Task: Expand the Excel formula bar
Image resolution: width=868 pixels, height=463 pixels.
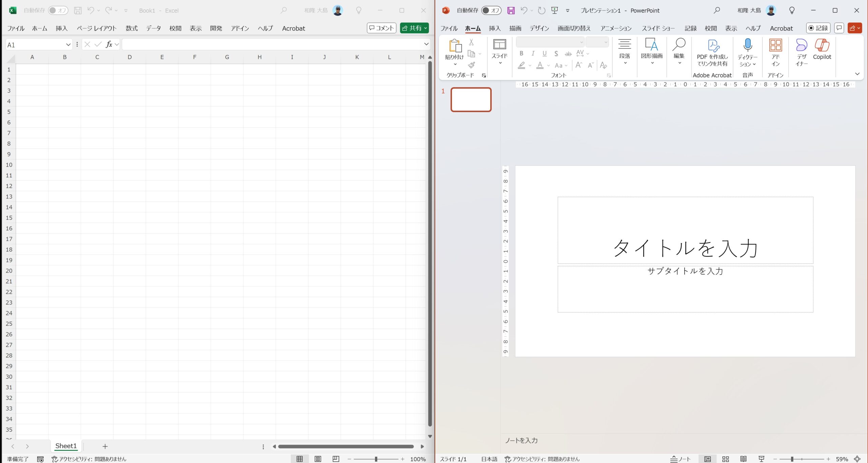Action: click(426, 44)
